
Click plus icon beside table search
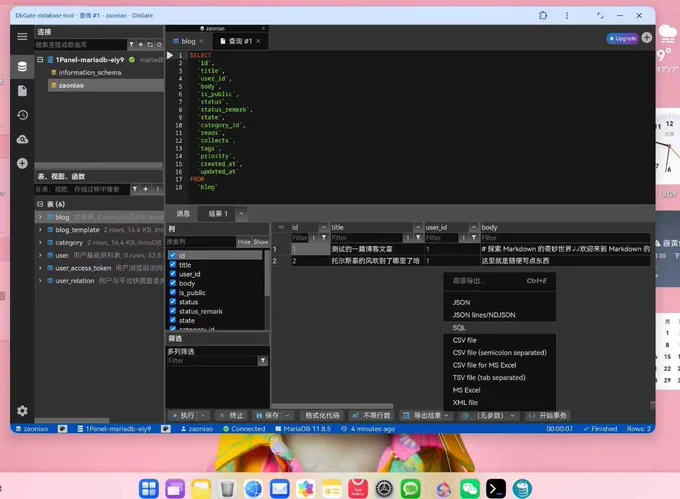coord(146,189)
